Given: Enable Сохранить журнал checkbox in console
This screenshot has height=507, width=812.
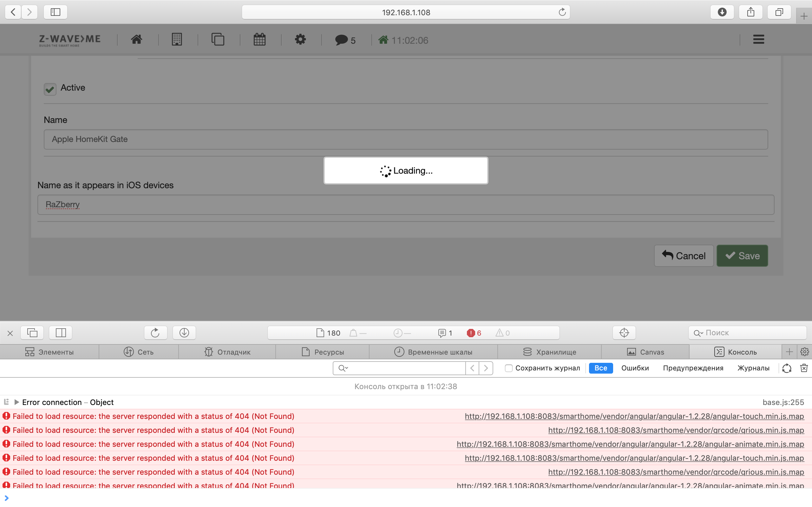Looking at the screenshot, I should click(508, 368).
